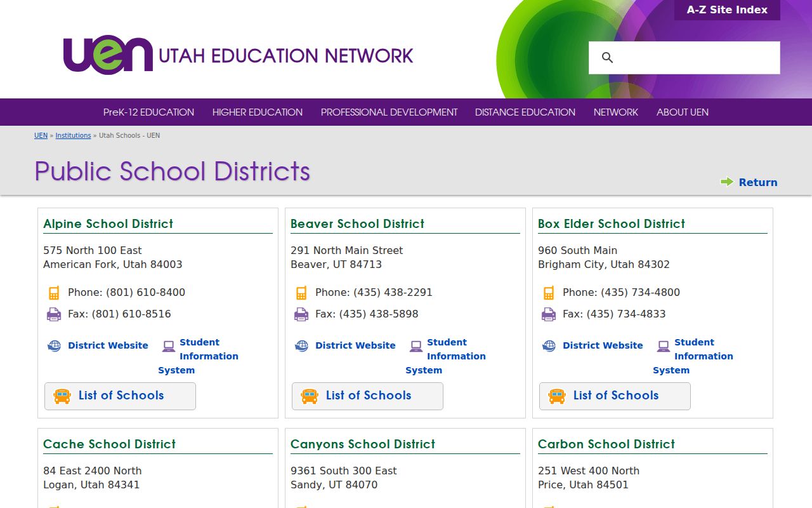Screen dimensions: 812x508
Task: Click the Return link
Action: [x=758, y=182]
